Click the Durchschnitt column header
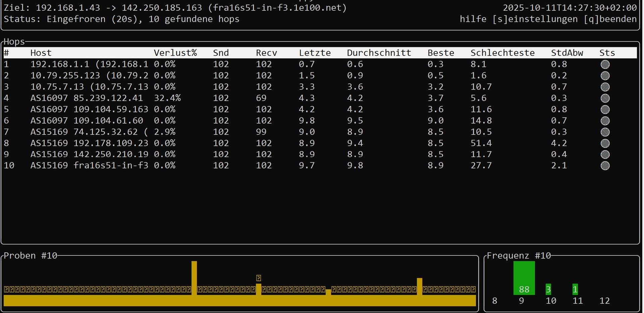 click(379, 53)
